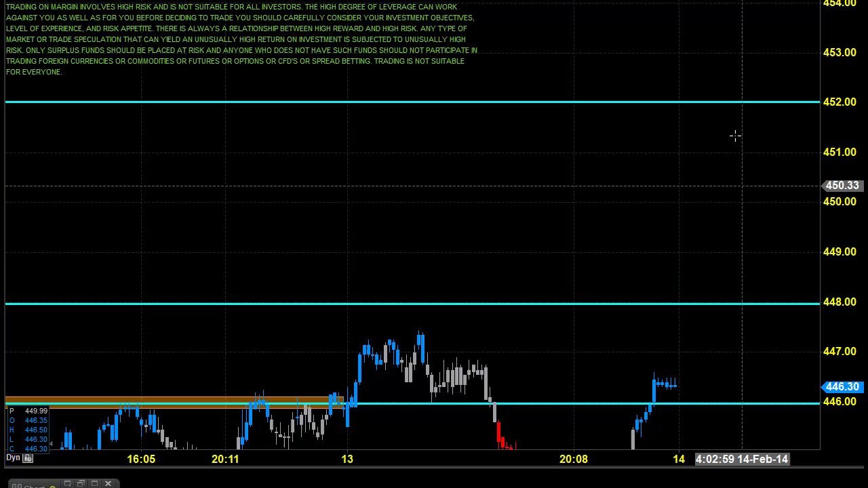
Task: Click the 450.00 price axis label
Action: [x=840, y=201]
